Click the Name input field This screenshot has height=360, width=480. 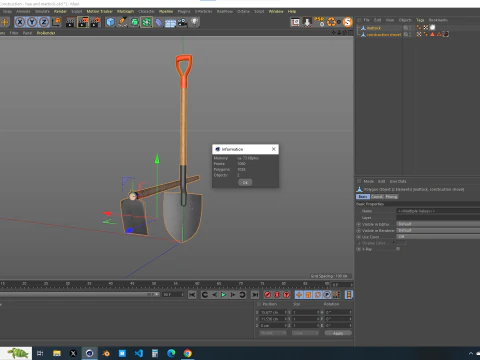coord(438,211)
